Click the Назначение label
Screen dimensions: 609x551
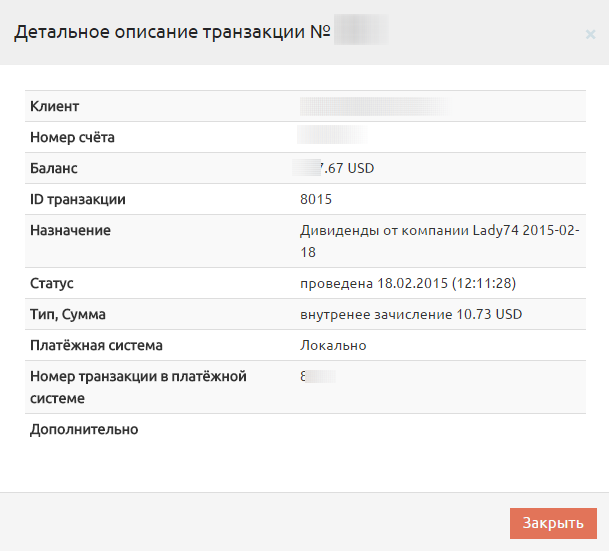point(70,230)
